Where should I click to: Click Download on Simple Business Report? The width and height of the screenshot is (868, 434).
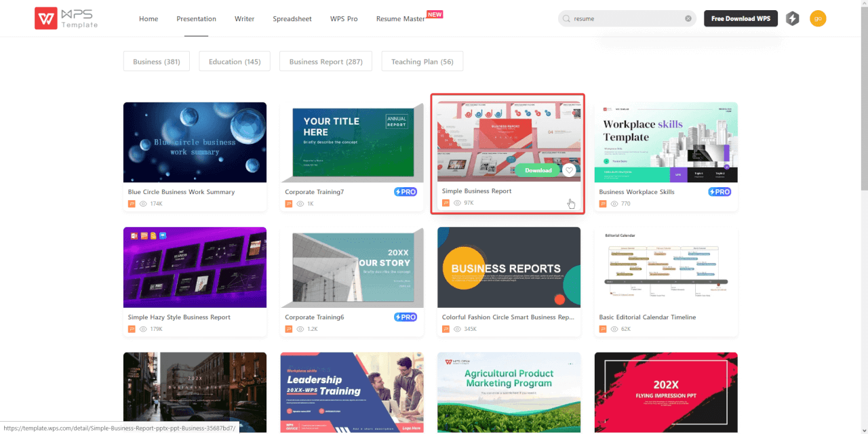(537, 170)
